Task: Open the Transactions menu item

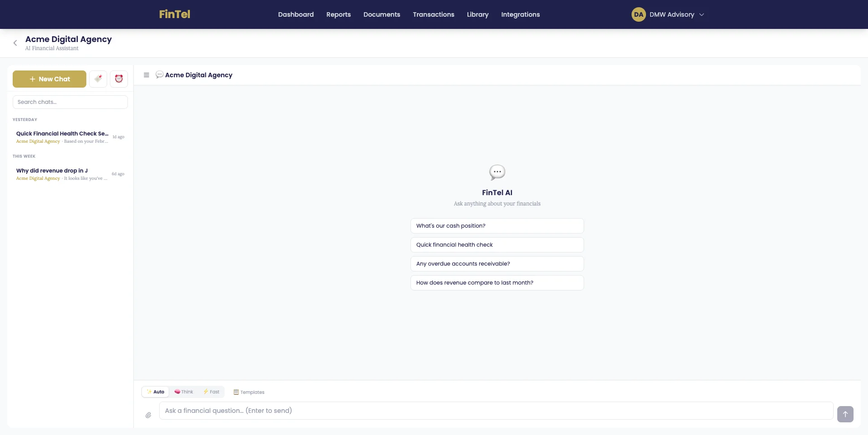Action: coord(433,14)
